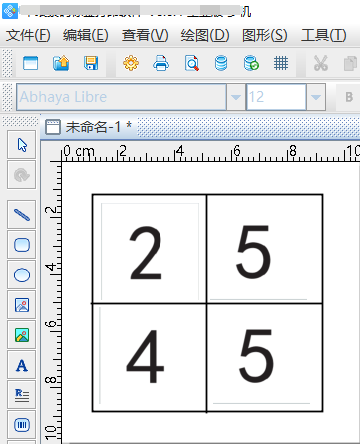
Task: Click the New document icon in toolbar
Action: (30, 63)
